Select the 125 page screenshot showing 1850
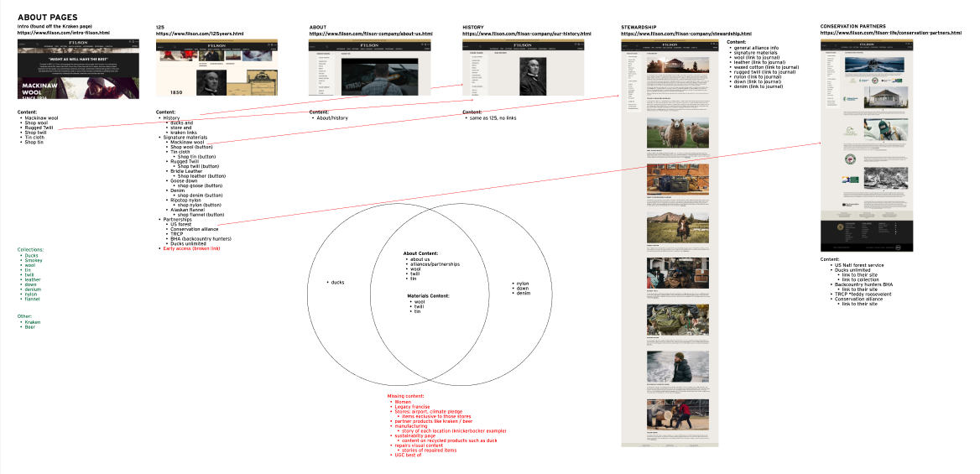 [216, 68]
